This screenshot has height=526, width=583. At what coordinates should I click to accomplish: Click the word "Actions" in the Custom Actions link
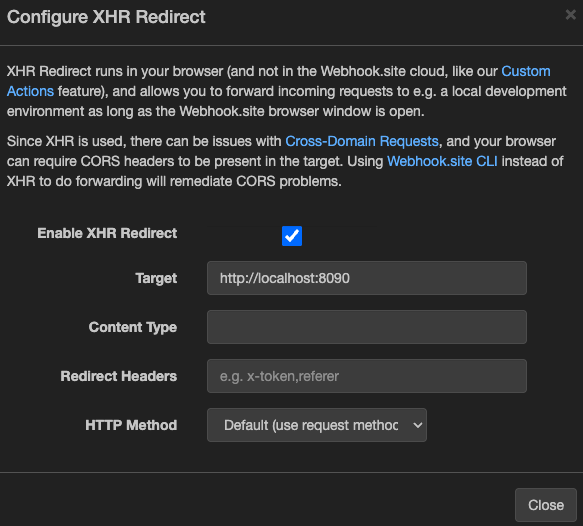[30, 91]
